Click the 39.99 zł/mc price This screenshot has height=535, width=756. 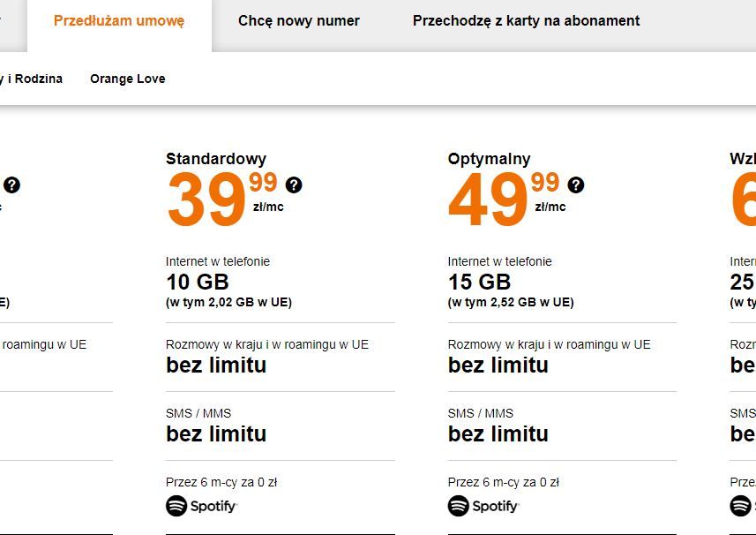pyautogui.click(x=224, y=199)
